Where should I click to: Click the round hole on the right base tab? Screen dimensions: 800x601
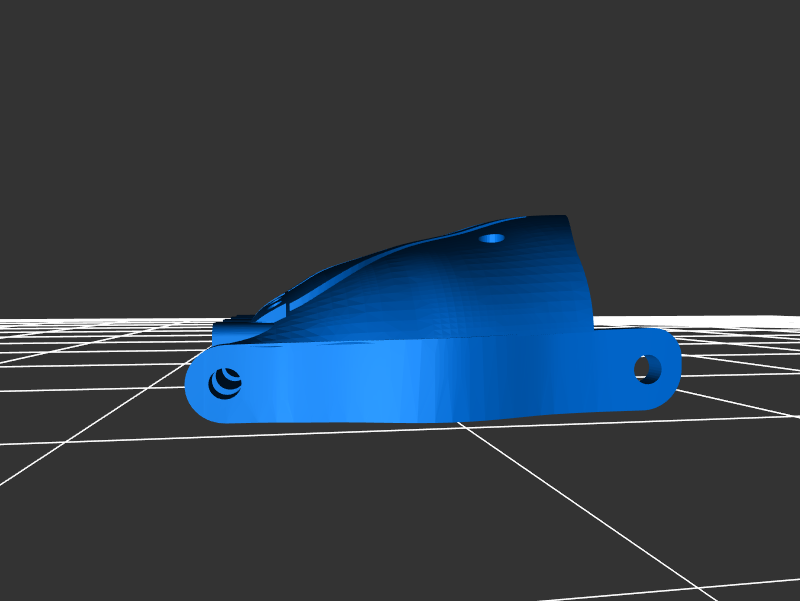pyautogui.click(x=648, y=368)
